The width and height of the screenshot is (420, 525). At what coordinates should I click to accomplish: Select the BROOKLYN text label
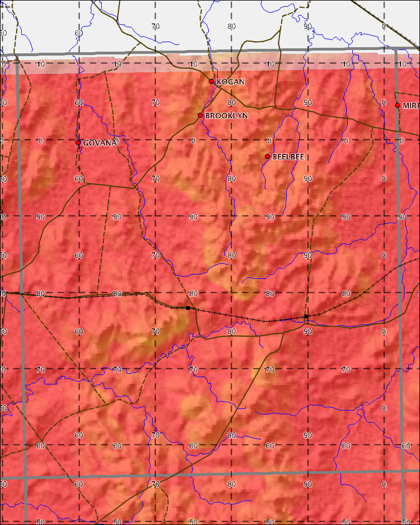coord(226,116)
